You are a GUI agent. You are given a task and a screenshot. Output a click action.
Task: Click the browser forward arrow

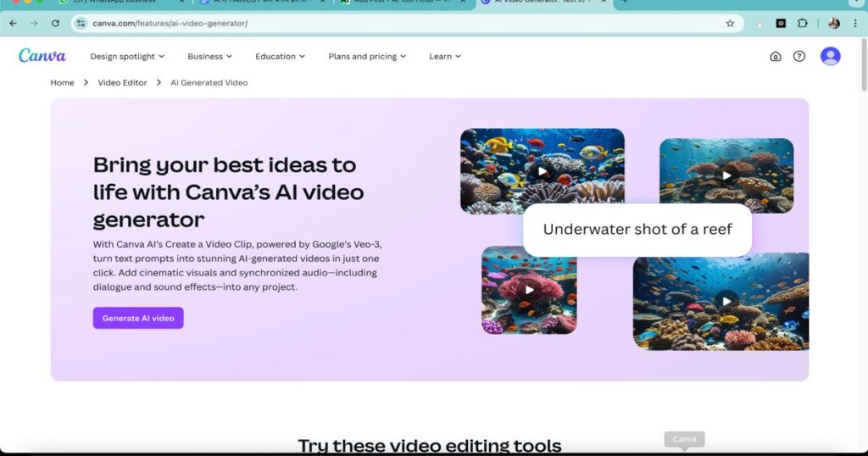(34, 23)
